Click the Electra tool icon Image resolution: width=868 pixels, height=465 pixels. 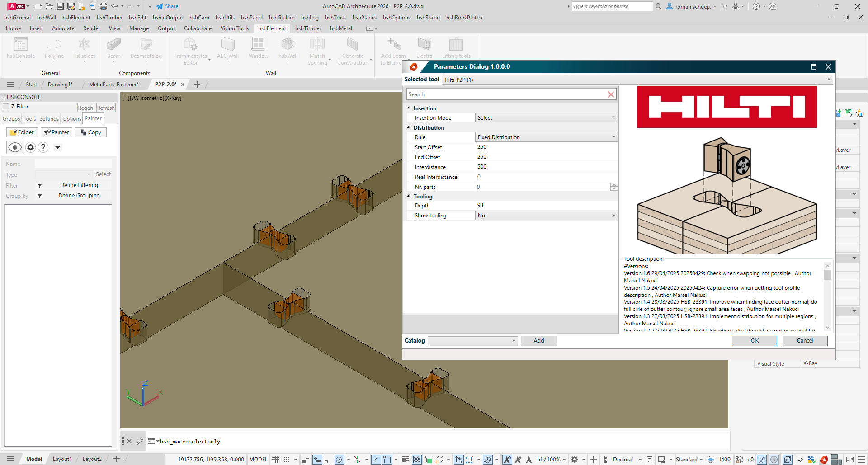[x=424, y=45]
